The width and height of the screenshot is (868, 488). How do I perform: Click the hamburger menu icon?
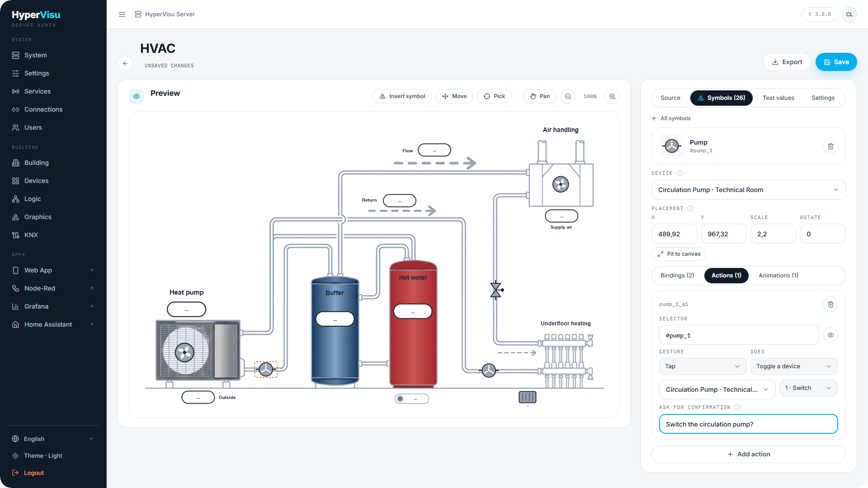click(122, 14)
